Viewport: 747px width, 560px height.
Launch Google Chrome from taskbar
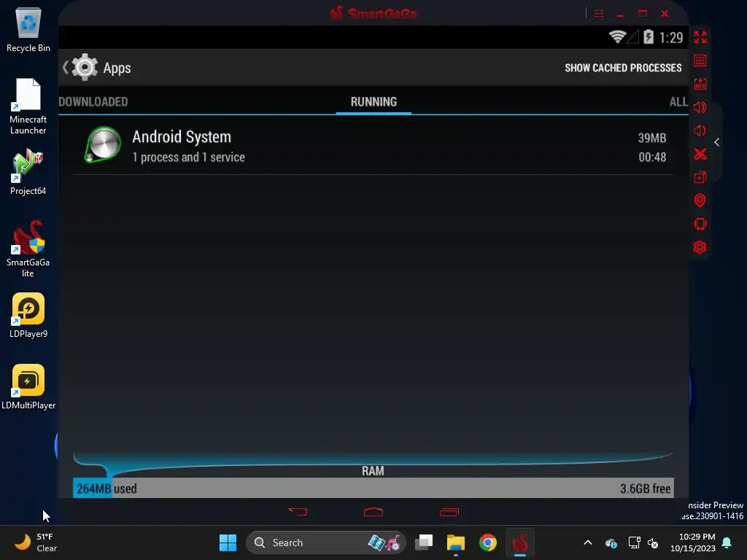[x=487, y=542]
